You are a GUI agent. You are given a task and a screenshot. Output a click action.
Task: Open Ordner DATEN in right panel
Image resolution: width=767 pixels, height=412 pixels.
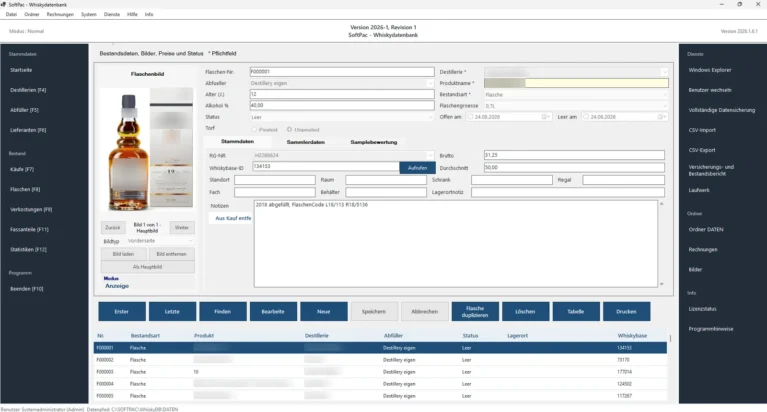tap(706, 229)
